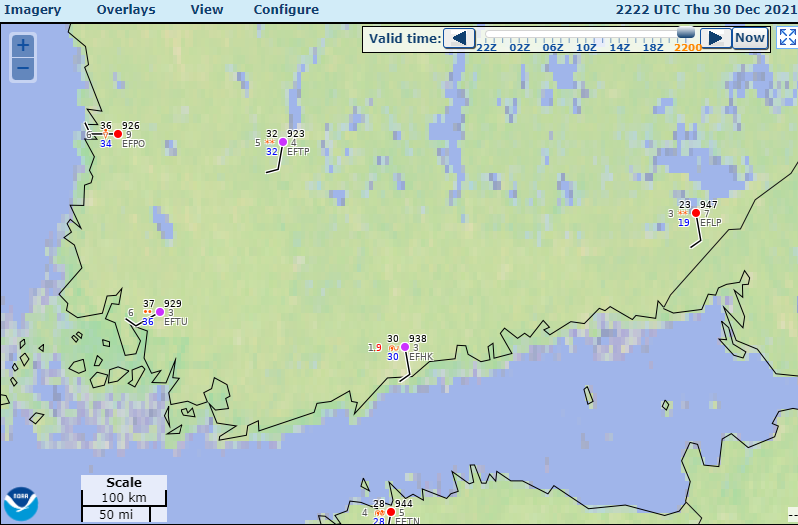
Task: Click the zoom in plus button
Action: pos(23,46)
